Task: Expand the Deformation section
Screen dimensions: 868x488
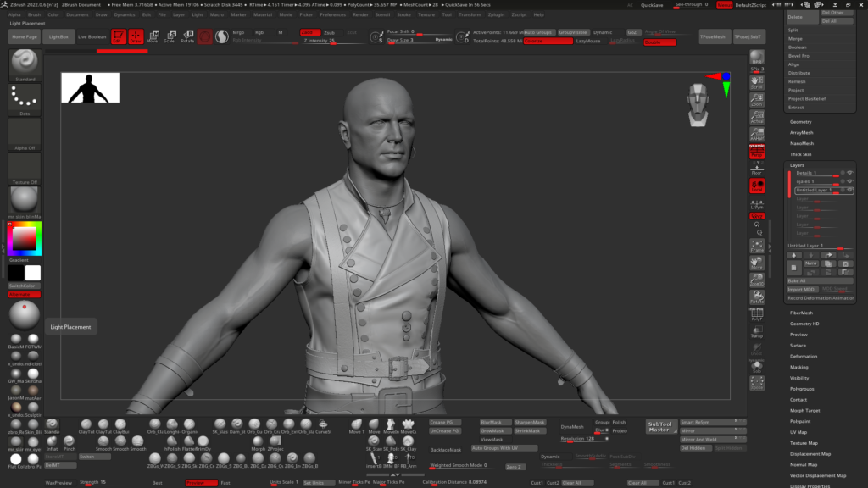Action: [804, 357]
